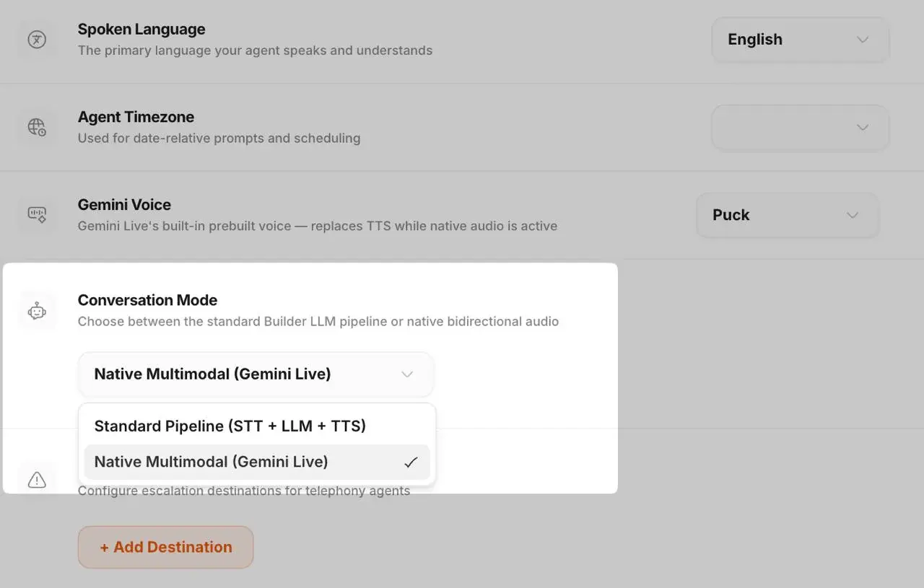Open the Spoken Language dropdown
The image size is (924, 588).
coord(800,40)
